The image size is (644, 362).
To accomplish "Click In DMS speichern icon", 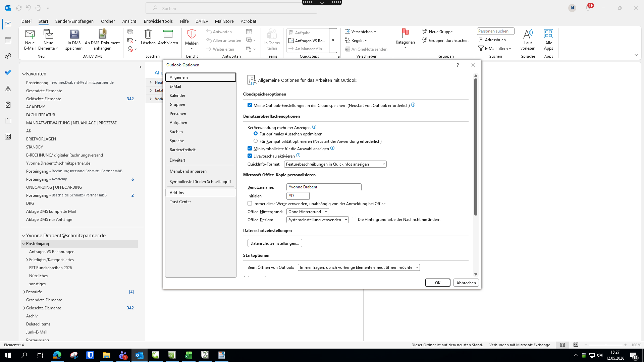I will [74, 34].
